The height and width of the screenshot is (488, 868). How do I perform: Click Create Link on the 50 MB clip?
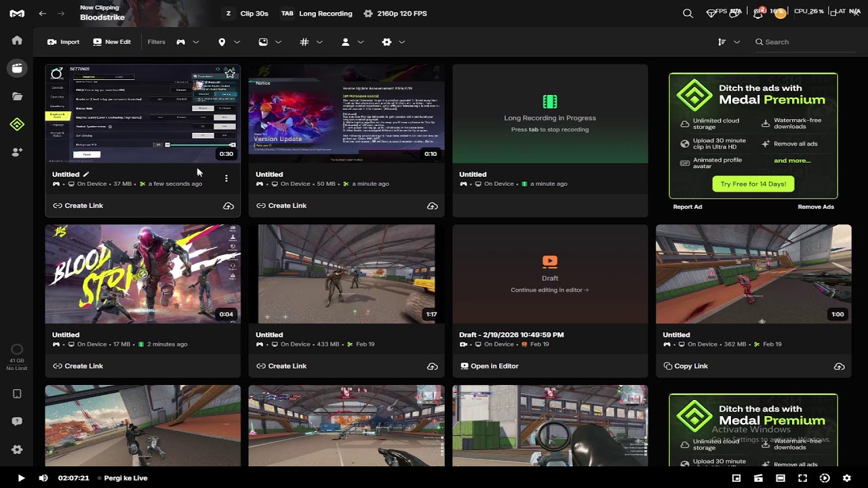pos(281,205)
